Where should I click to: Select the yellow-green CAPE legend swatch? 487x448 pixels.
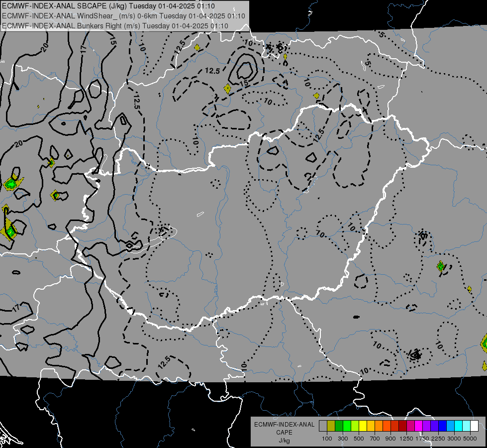point(355,426)
